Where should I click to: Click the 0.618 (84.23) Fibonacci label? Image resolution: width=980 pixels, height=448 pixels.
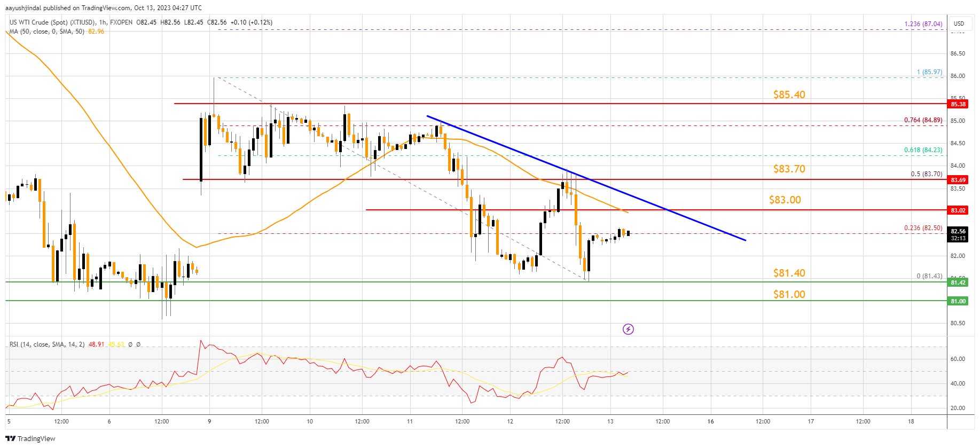pos(923,150)
